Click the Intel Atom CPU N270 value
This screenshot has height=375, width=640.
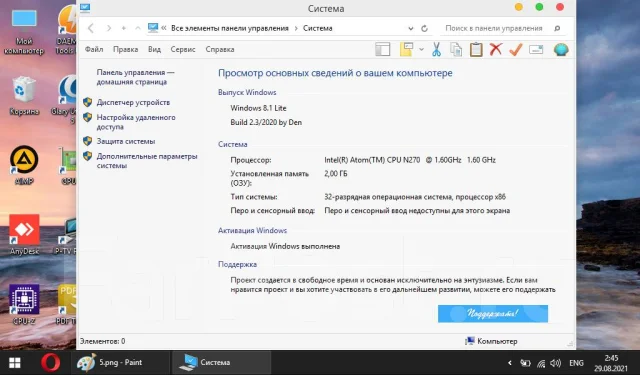(410, 160)
